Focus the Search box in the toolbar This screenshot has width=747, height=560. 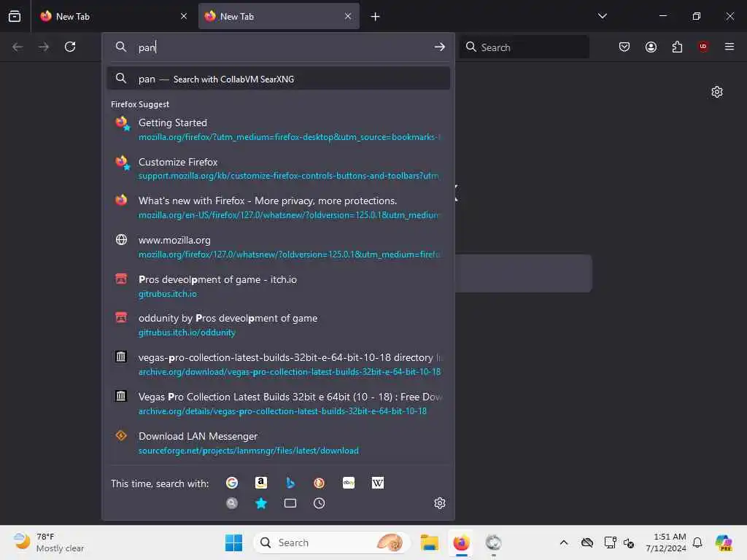tap(524, 47)
